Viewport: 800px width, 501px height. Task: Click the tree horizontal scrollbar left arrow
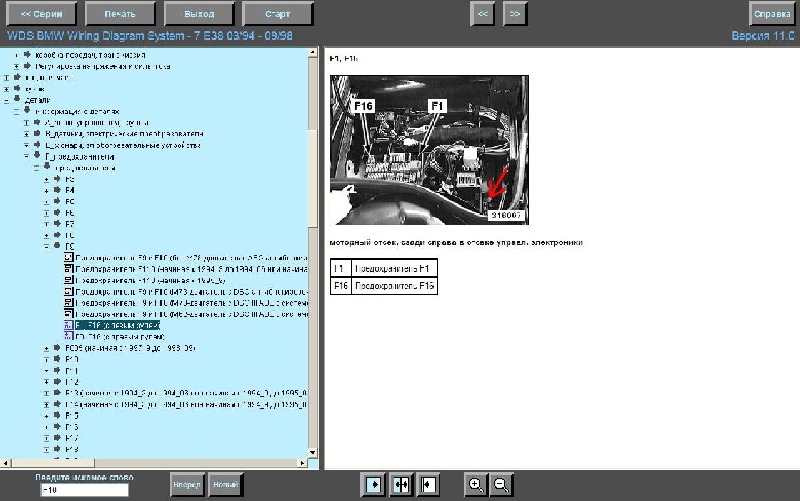click(x=6, y=463)
